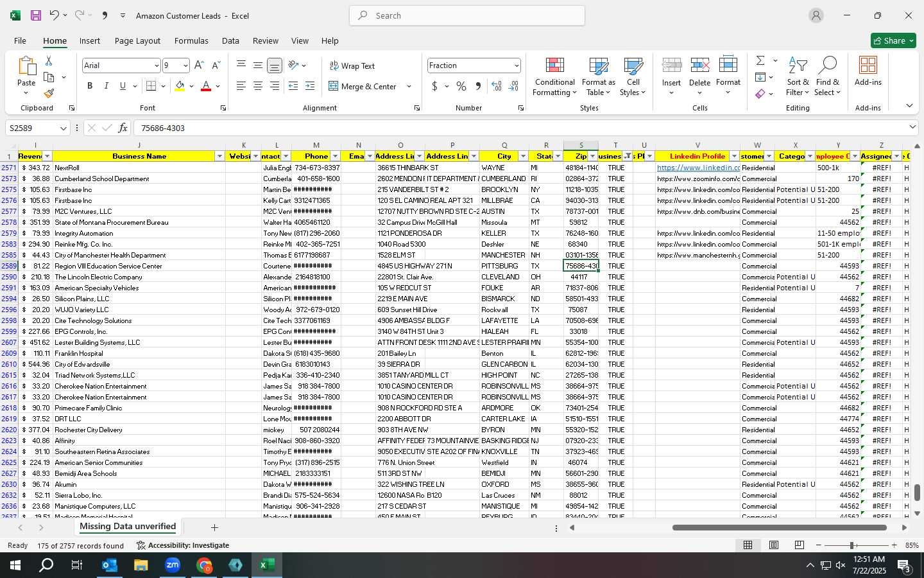Click the Search box
924x578 pixels.
pos(467,15)
